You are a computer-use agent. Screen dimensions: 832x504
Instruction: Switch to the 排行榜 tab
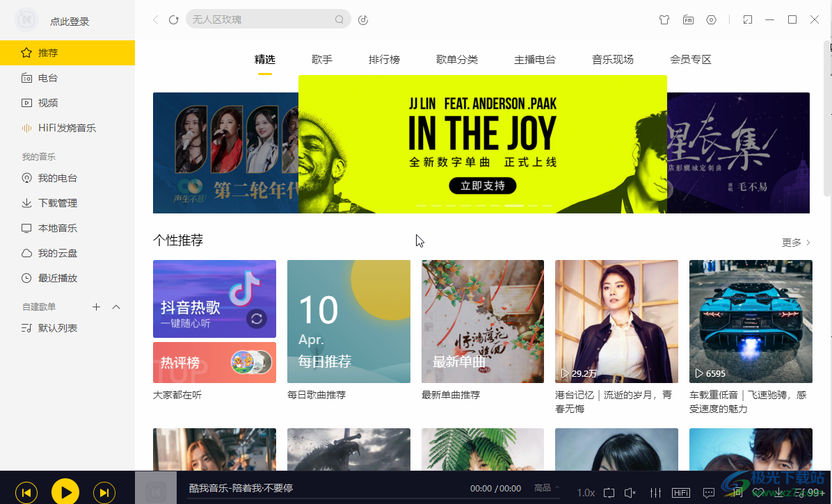pos(384,59)
